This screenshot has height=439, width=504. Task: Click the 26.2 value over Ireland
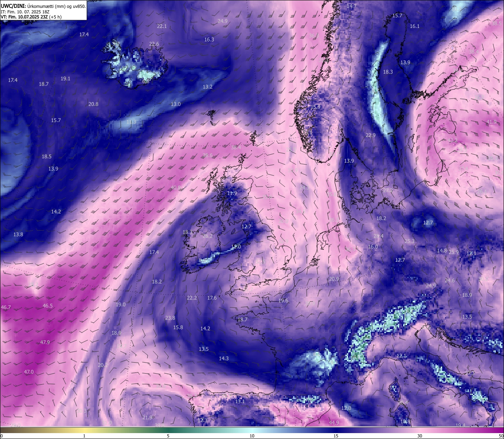[x=207, y=236]
